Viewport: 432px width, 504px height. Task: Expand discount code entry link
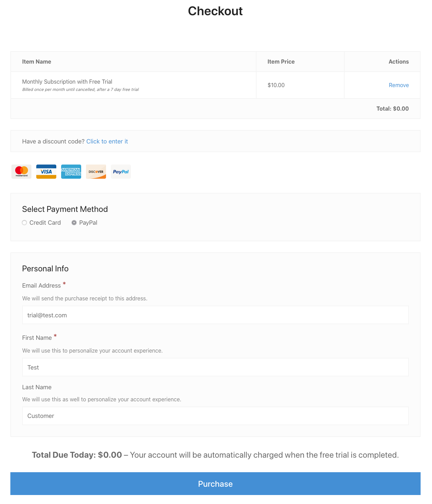(107, 141)
